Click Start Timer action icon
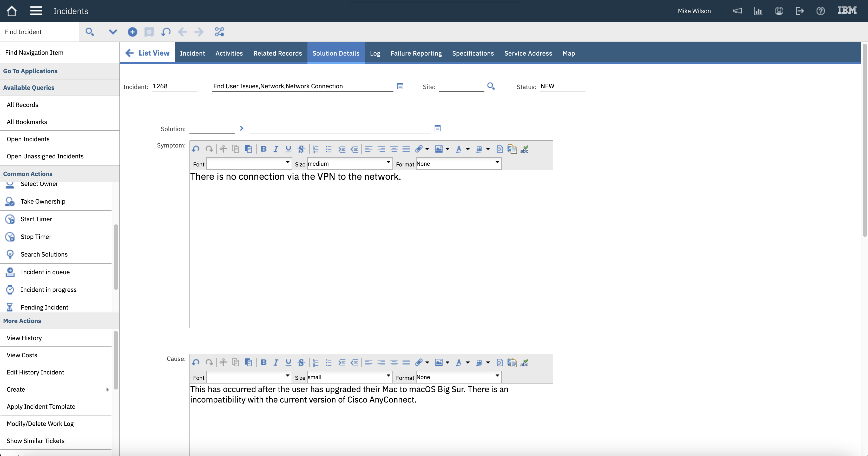868x456 pixels. (x=10, y=219)
